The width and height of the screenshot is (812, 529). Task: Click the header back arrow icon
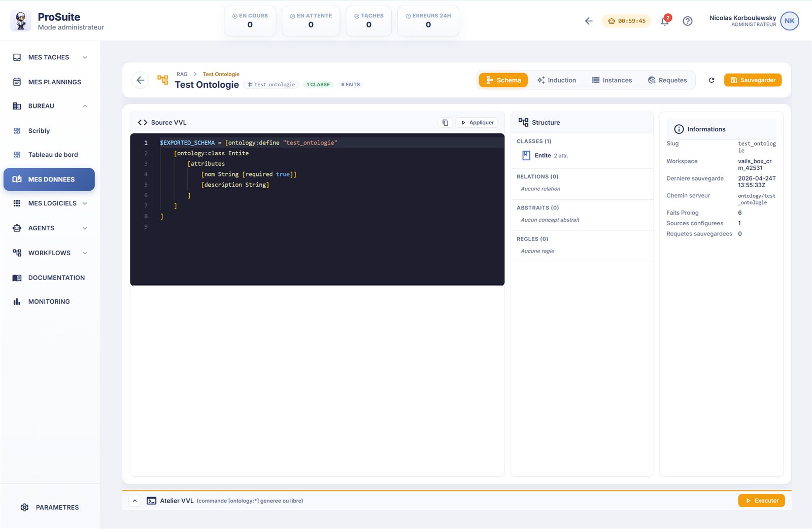[x=589, y=21]
